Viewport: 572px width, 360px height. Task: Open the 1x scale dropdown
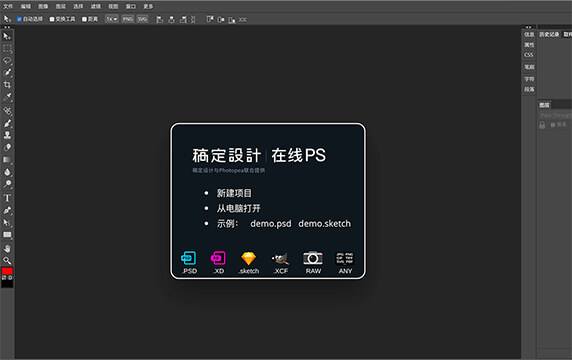click(112, 19)
